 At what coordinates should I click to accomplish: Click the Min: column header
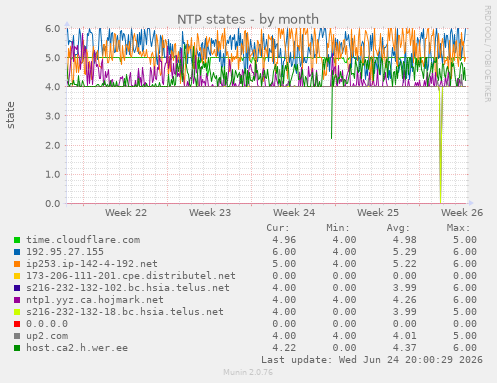coord(338,228)
